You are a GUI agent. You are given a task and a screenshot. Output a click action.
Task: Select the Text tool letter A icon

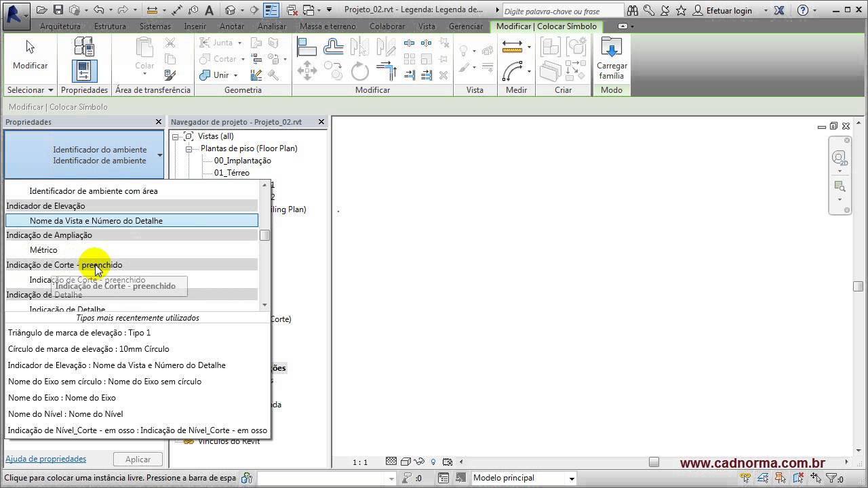pos(210,10)
